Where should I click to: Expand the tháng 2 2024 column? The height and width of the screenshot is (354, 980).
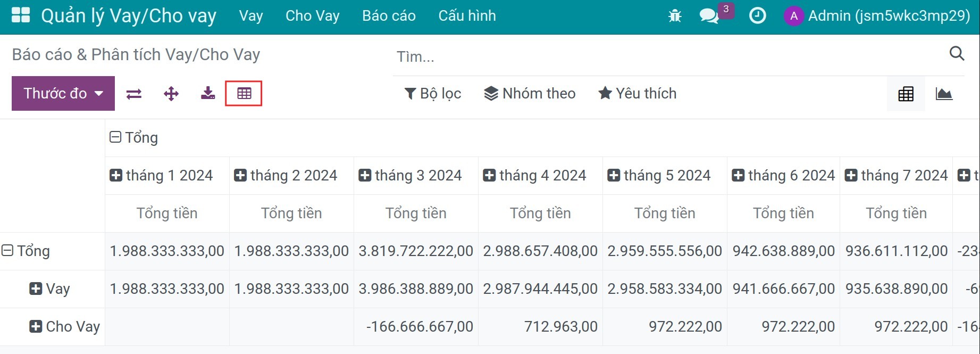pos(286,175)
